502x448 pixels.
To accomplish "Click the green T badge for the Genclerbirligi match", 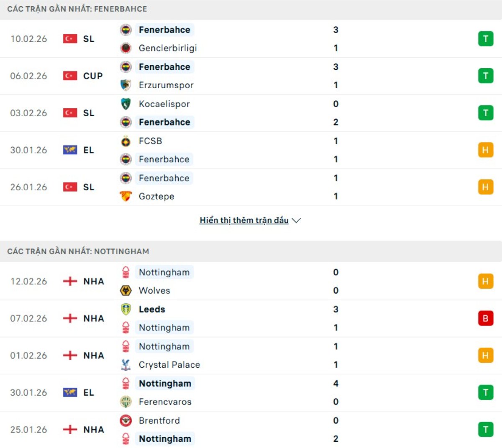I will coord(485,38).
